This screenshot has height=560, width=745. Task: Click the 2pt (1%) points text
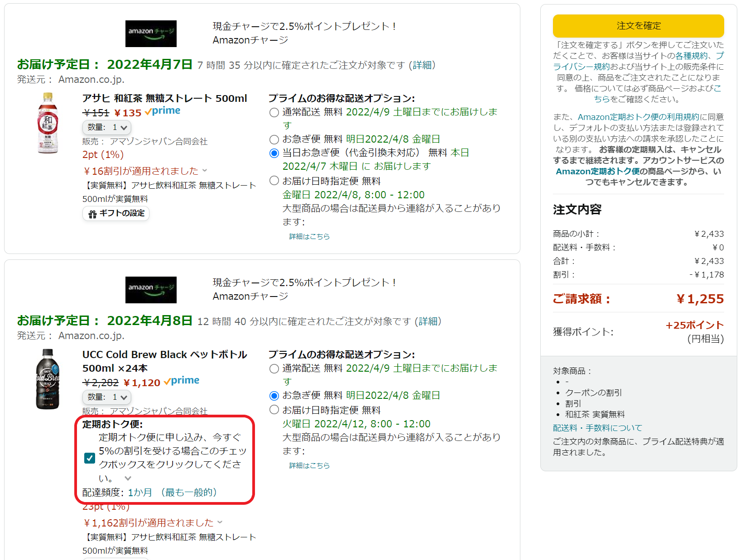tap(103, 155)
